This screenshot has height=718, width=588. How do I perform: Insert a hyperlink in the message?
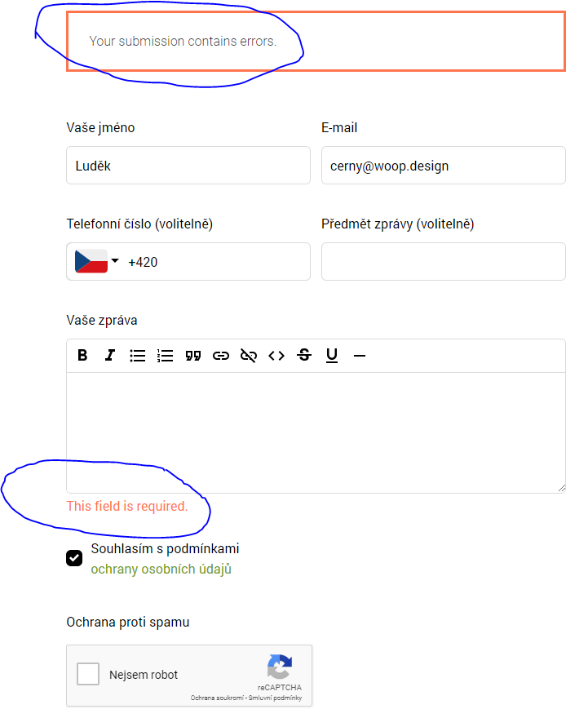click(x=221, y=356)
